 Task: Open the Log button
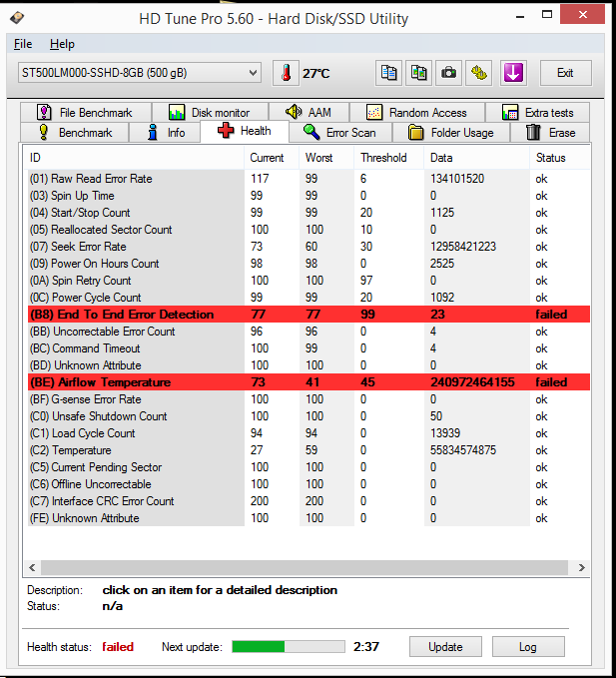(x=528, y=647)
